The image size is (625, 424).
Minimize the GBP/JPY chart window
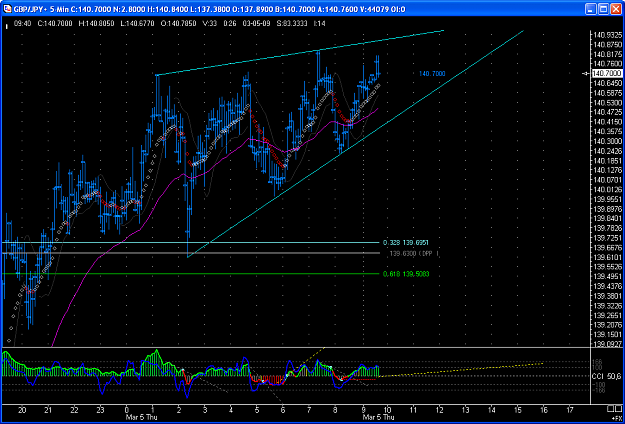click(591, 8)
